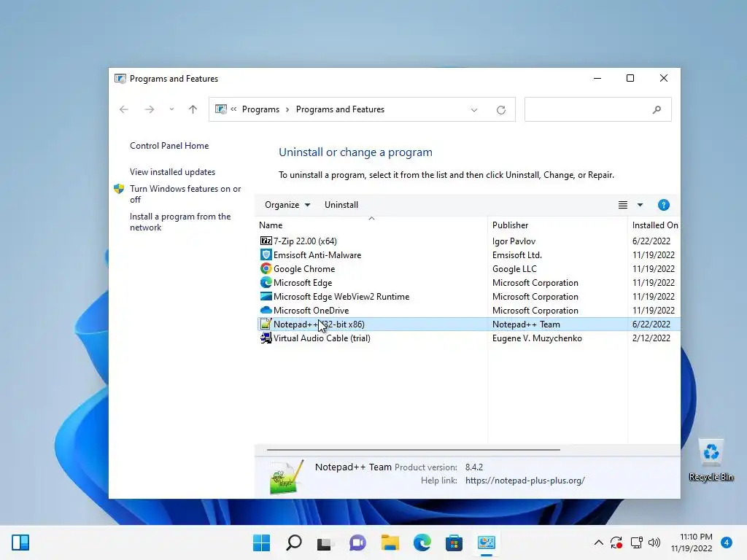Open Control Panel Home link
The image size is (747, 560).
[169, 146]
